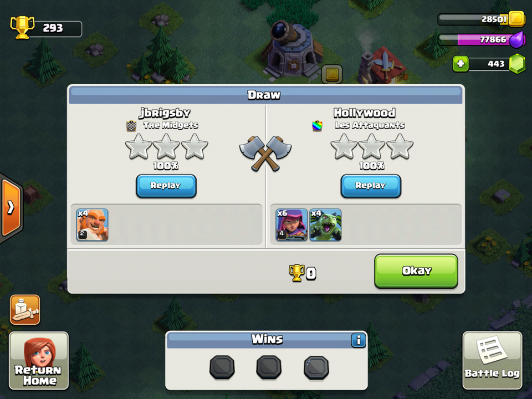Tap Return Home villager button
The image size is (532, 399).
39,360
